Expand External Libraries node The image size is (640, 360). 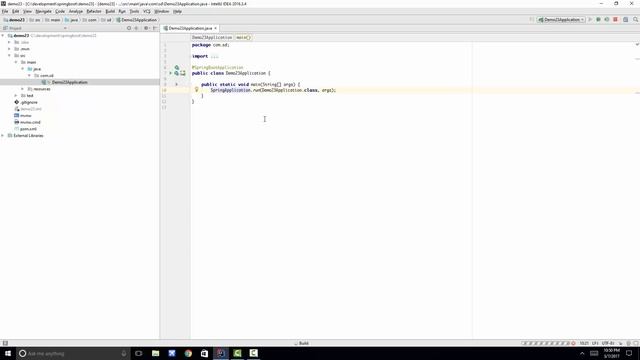pos(3,136)
